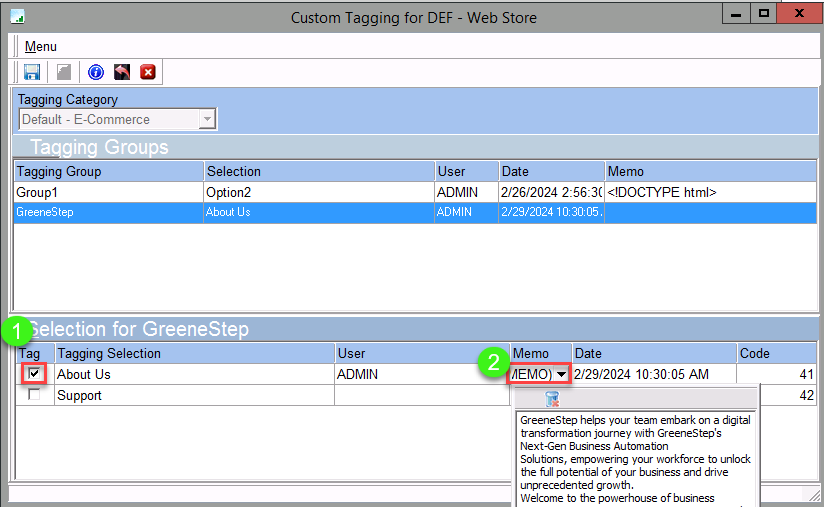
Task: Click the Code column header
Action: click(x=775, y=353)
